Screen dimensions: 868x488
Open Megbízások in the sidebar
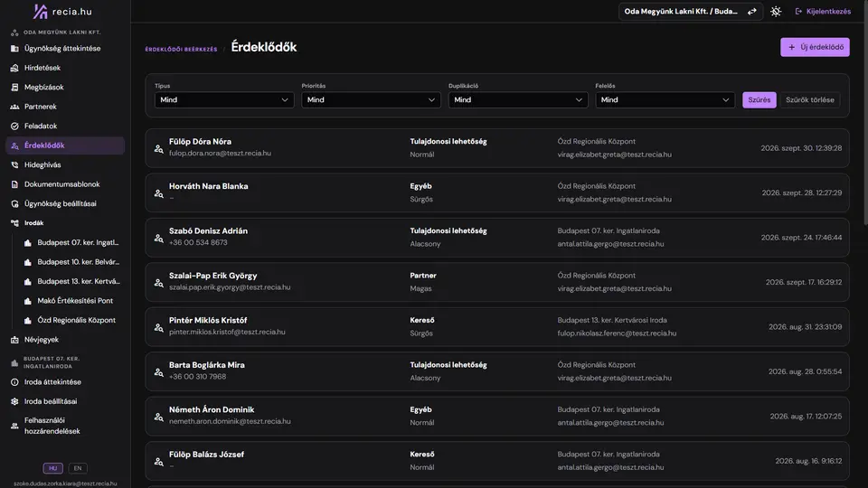tap(65, 88)
